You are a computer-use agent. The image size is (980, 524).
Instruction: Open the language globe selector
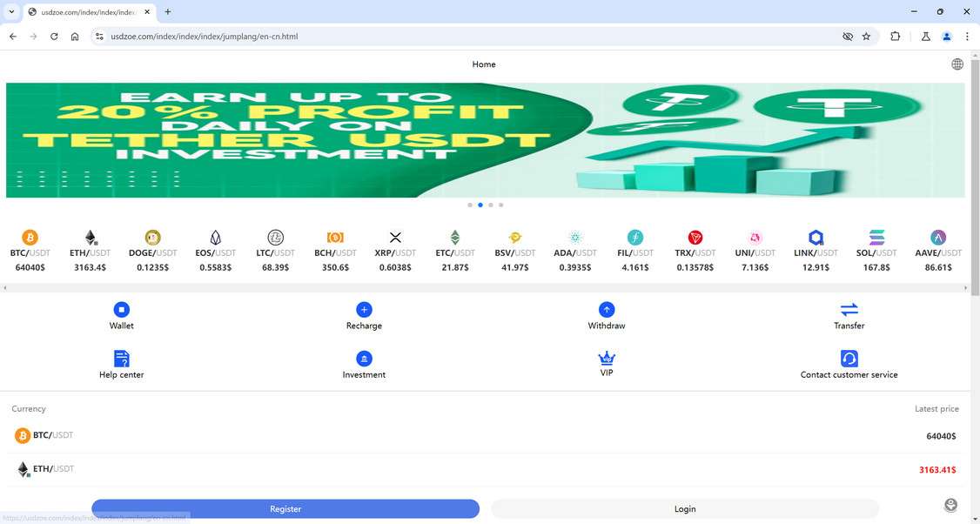tap(957, 64)
